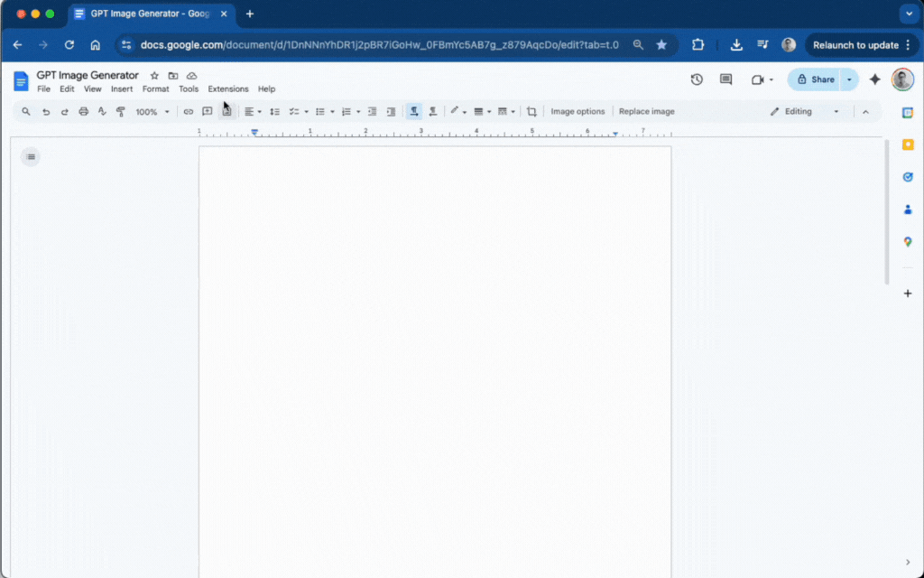Open Google Keep from the side panel
924x578 pixels.
click(x=908, y=144)
